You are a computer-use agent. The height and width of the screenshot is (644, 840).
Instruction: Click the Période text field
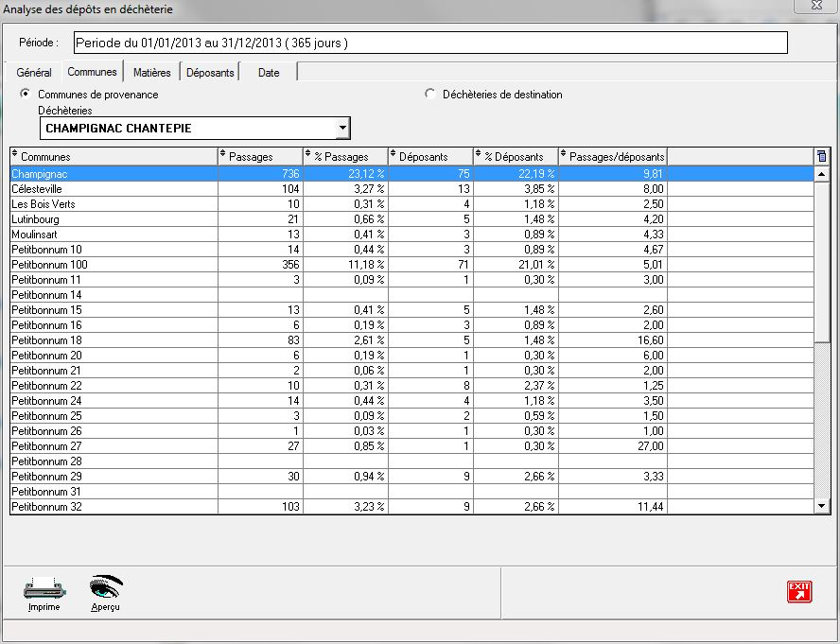tap(429, 43)
